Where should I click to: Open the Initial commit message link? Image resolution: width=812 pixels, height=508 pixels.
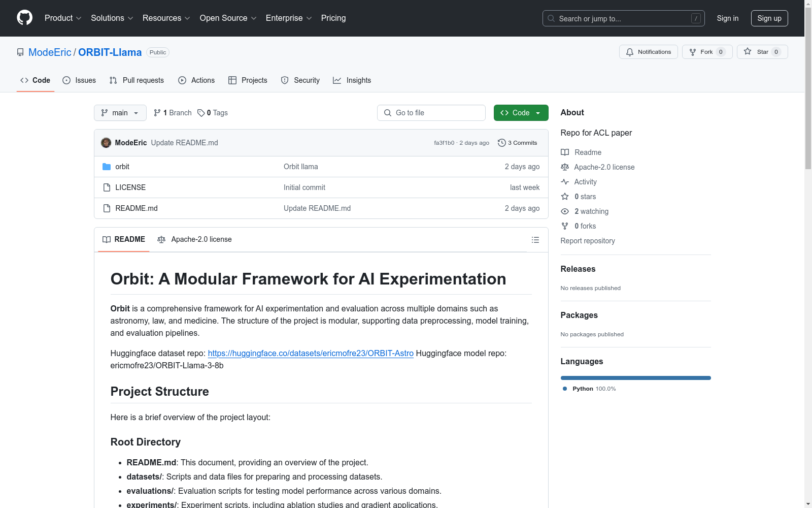pyautogui.click(x=304, y=187)
